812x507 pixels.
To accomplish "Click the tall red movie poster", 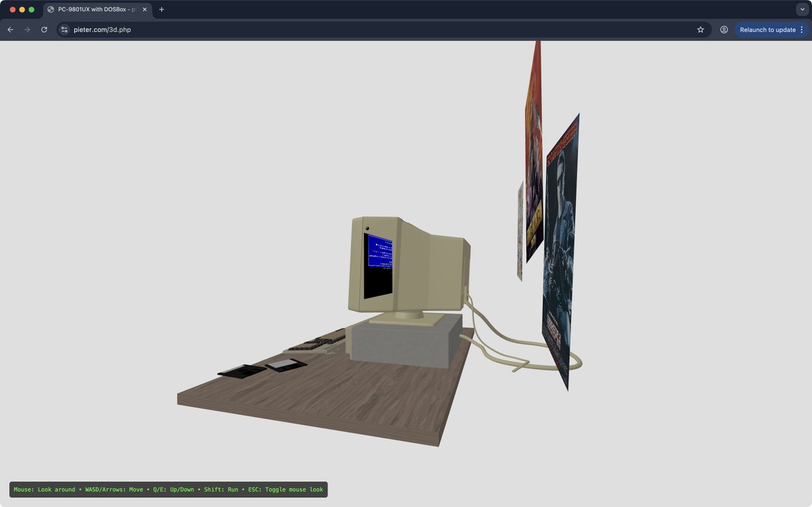I will 534,152.
